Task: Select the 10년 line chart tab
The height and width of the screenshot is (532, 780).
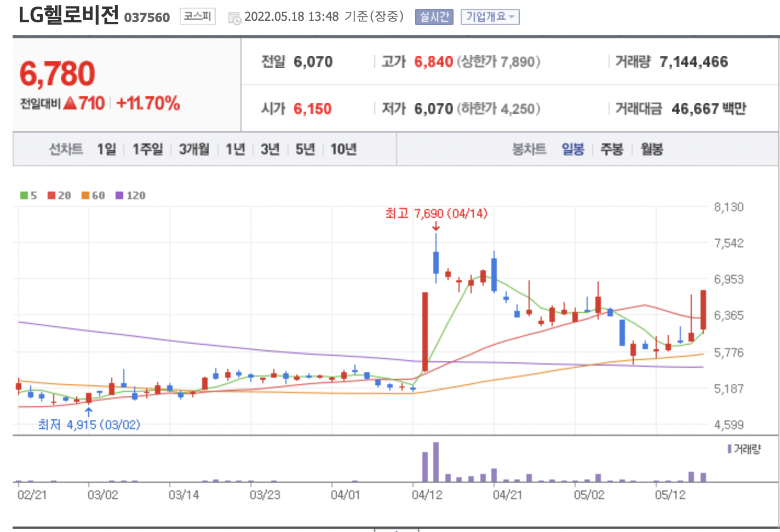Action: pos(343,149)
